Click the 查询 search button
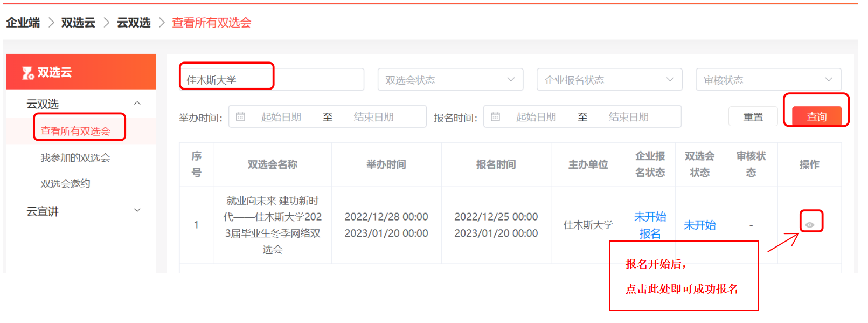 click(x=816, y=116)
